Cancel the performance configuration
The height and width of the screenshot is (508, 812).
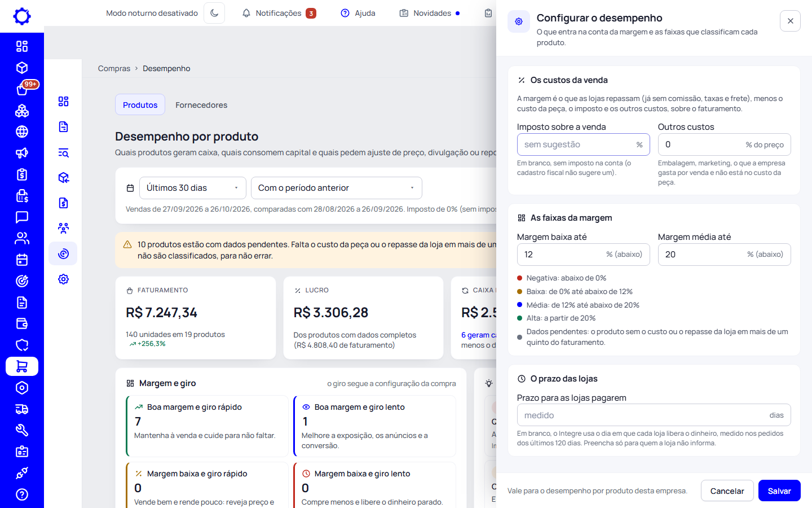(x=727, y=491)
